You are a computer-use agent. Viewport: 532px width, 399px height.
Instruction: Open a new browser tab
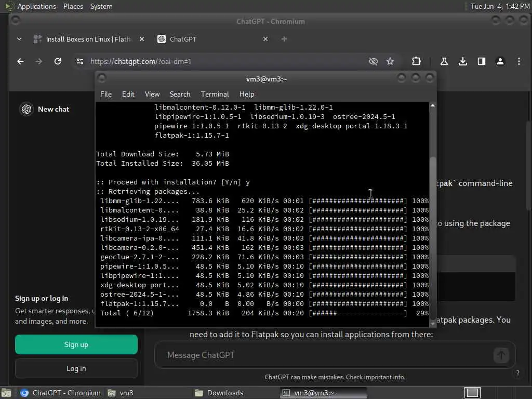[x=284, y=39]
